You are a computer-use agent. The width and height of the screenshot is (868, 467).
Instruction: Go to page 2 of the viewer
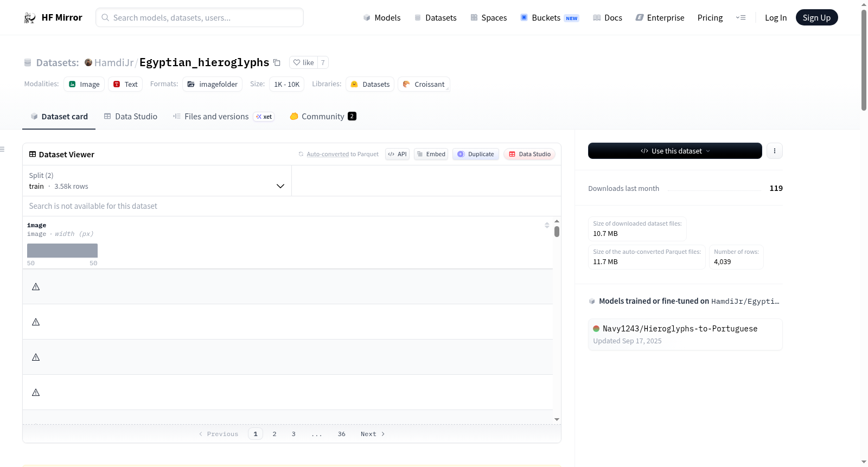click(275, 434)
